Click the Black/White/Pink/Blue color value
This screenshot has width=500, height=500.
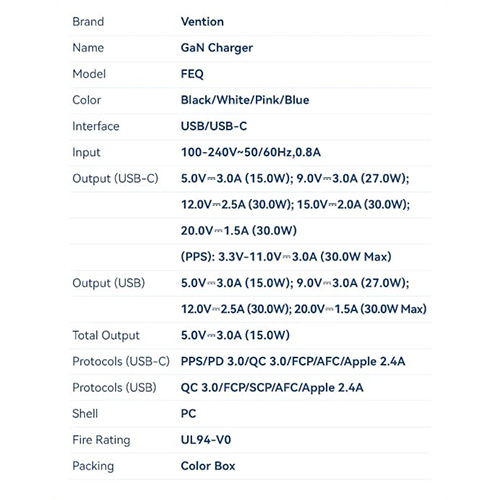tap(245, 100)
